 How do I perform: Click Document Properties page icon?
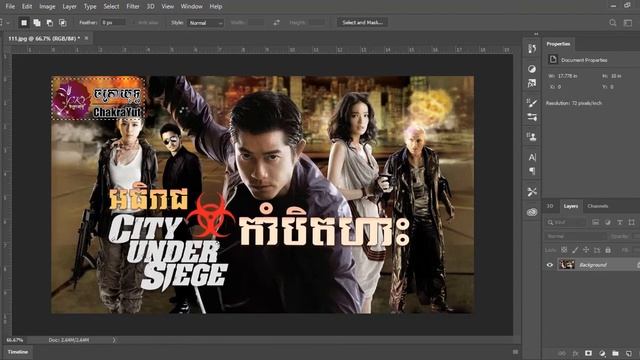(553, 60)
